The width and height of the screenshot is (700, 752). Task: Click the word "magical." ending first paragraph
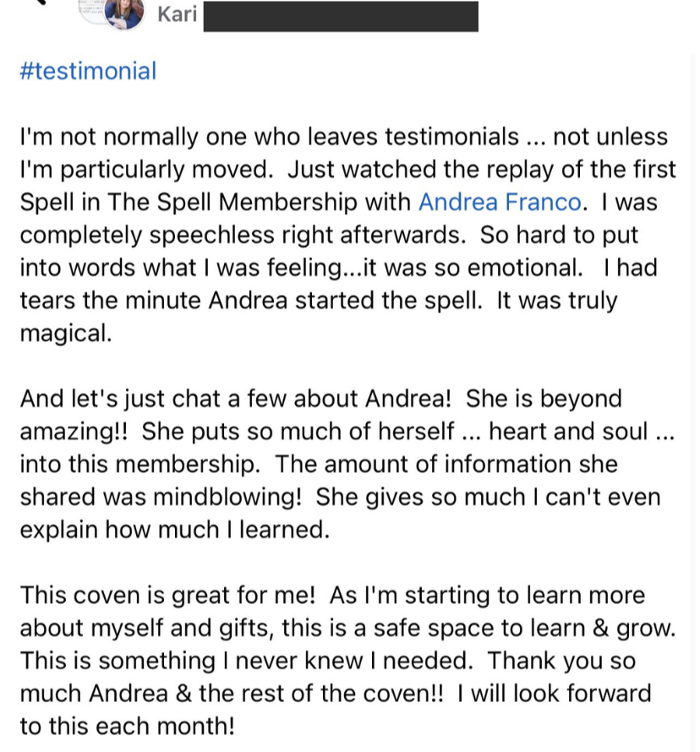[x=65, y=333]
